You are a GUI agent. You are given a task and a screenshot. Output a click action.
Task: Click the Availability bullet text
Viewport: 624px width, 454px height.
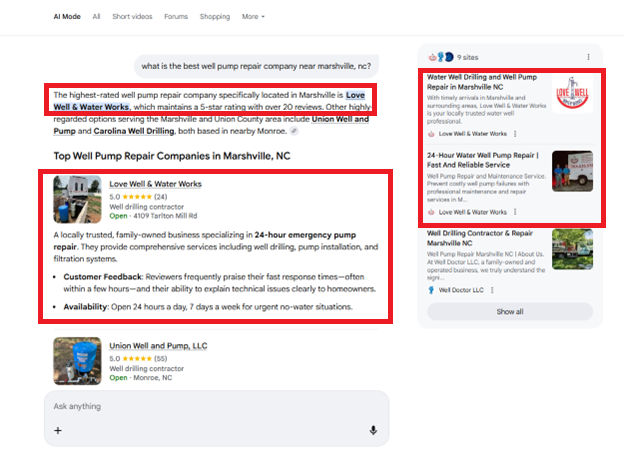pyautogui.click(x=208, y=307)
